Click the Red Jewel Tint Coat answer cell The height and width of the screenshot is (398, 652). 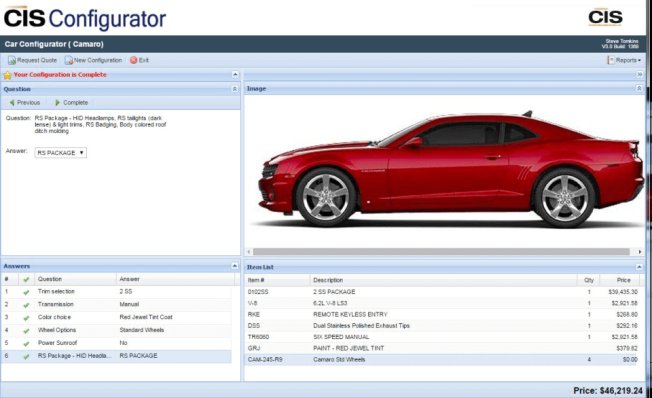click(x=146, y=317)
